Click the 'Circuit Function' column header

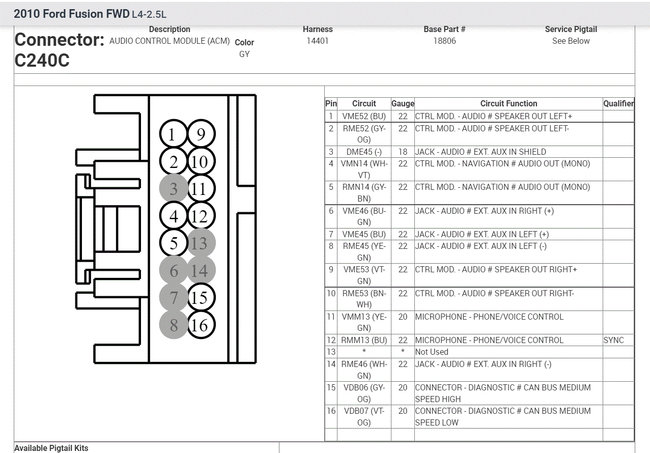tap(508, 104)
